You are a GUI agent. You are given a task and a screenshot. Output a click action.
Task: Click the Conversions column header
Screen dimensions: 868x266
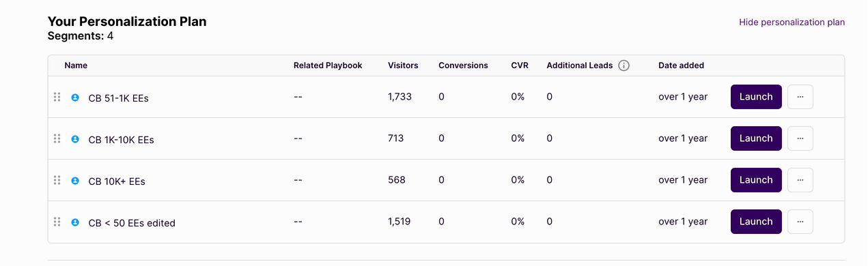pos(463,65)
